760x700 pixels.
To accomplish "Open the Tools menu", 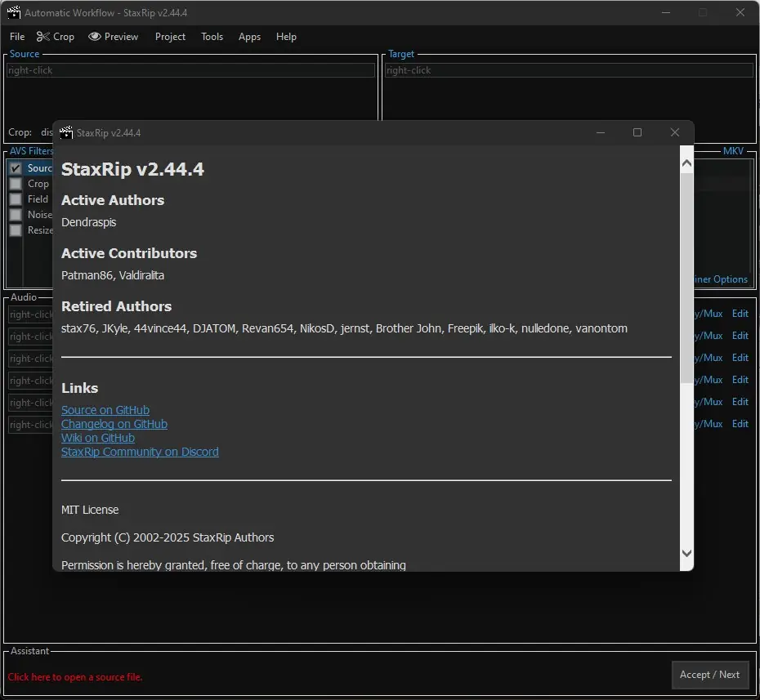I will click(212, 36).
